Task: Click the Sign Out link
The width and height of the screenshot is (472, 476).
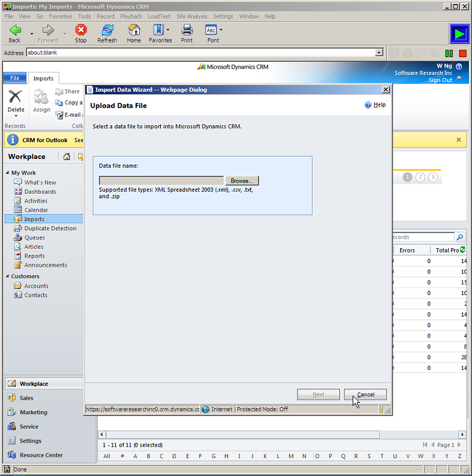Action: click(440, 80)
